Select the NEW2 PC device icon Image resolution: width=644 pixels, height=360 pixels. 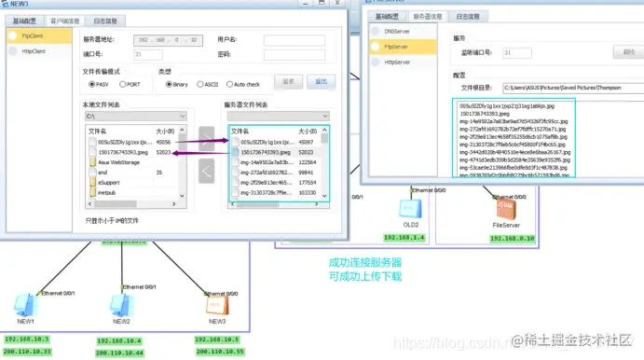click(121, 305)
